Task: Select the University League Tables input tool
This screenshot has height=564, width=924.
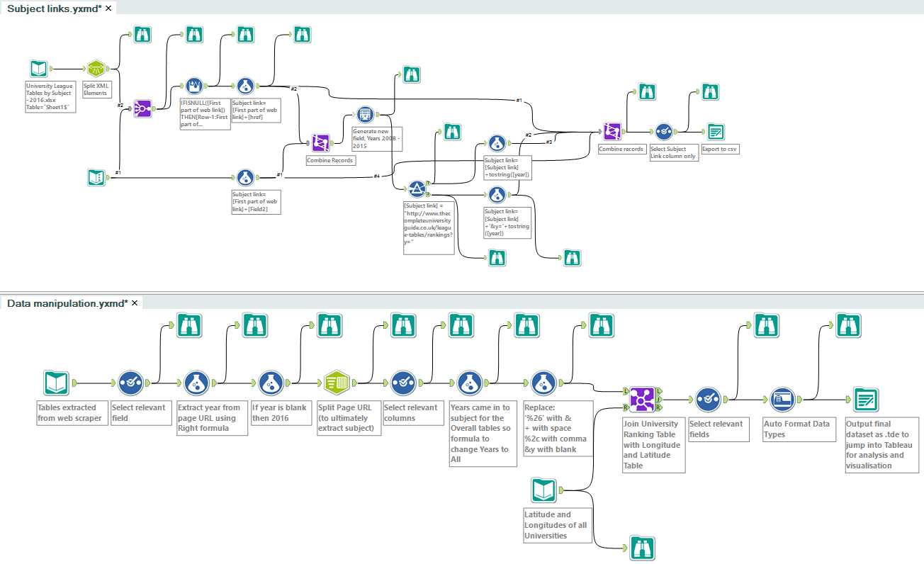Action: (x=38, y=69)
